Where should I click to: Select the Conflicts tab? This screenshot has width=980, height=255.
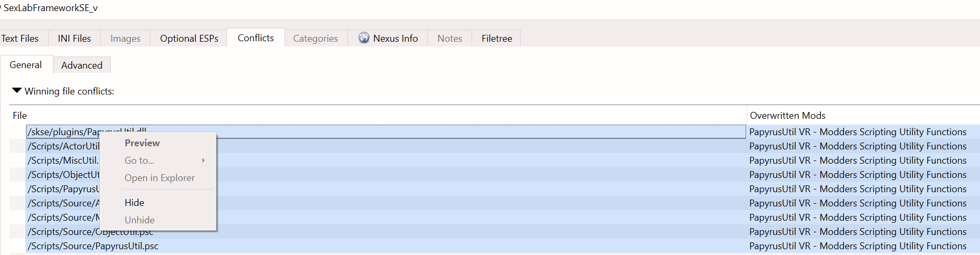[256, 37]
